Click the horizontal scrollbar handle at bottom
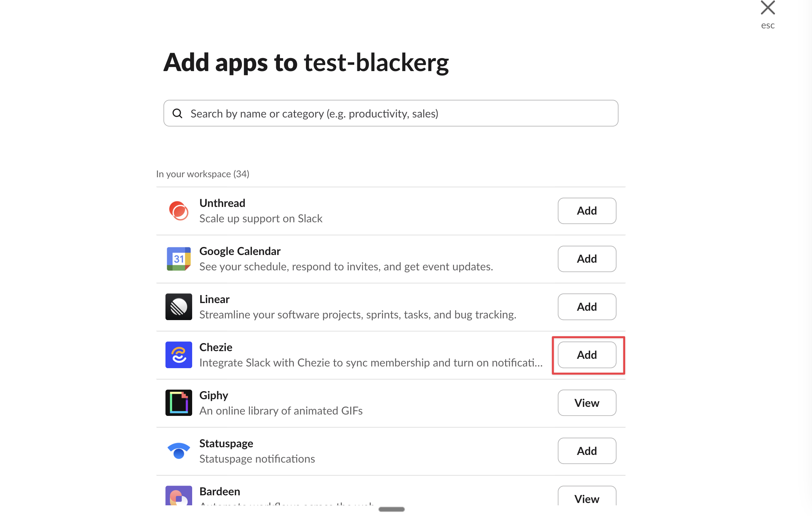Viewport: 812px width, 516px height. 391,509
